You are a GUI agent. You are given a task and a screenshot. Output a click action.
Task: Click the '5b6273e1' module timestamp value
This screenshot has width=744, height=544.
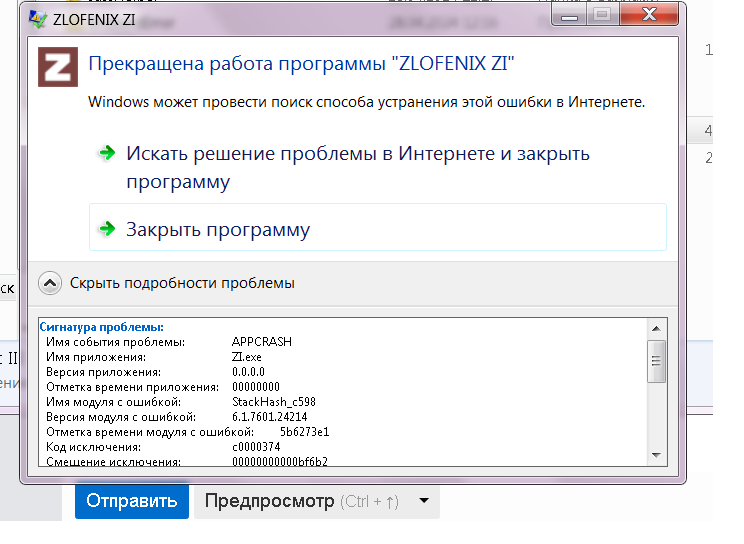tap(304, 432)
